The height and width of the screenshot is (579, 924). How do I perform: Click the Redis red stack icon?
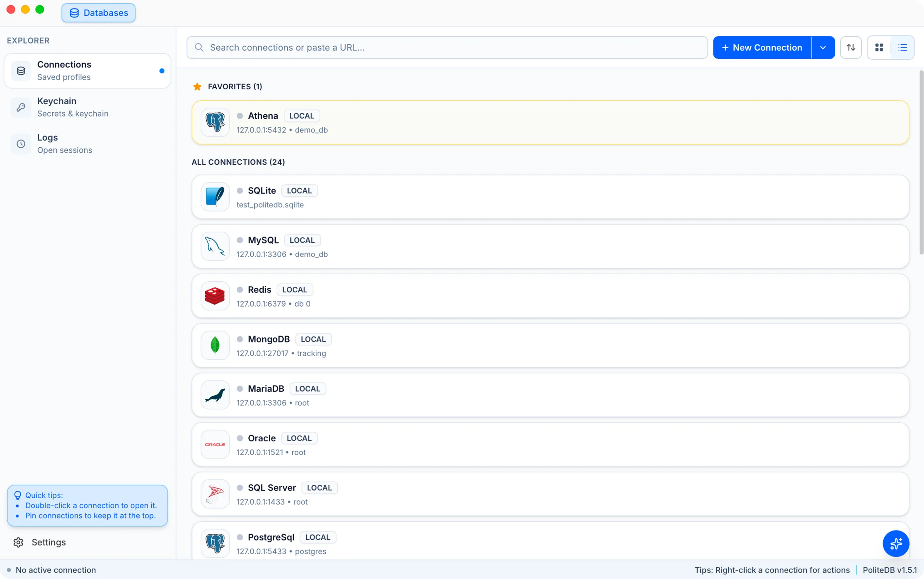(215, 296)
